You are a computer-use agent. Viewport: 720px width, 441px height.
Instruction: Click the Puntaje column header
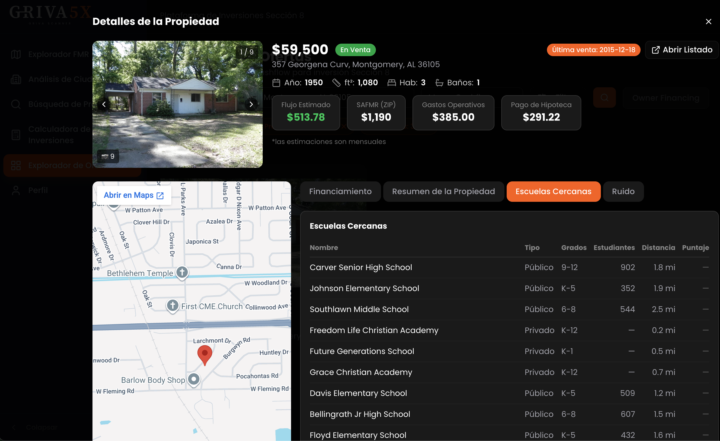[x=695, y=248]
